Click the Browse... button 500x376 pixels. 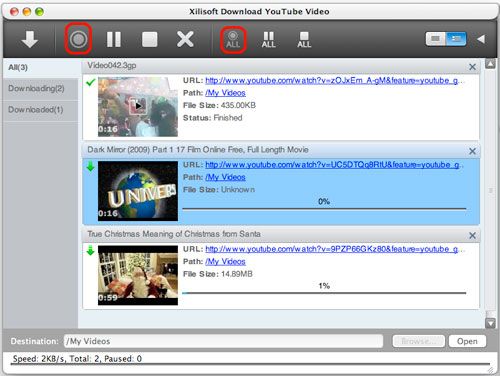(x=419, y=341)
